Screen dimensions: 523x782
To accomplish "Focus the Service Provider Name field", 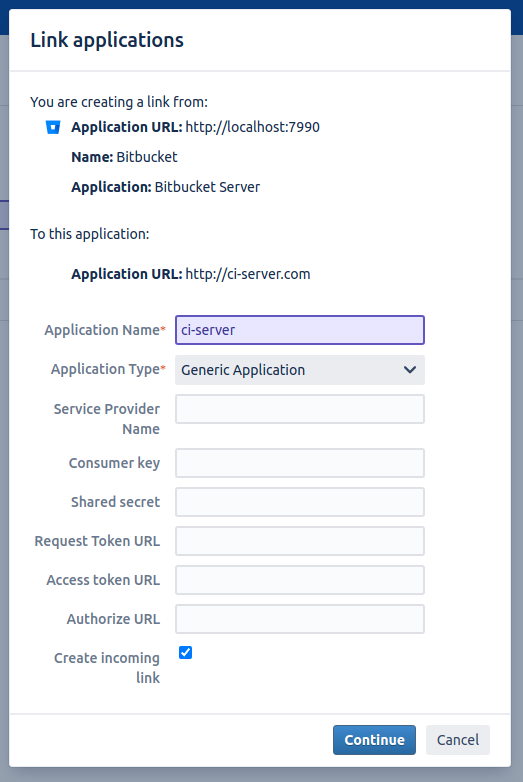I will click(300, 409).
